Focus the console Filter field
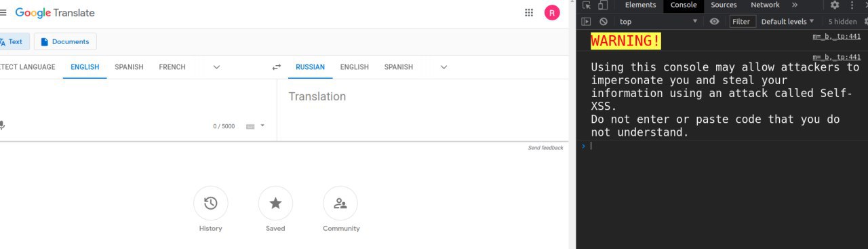 point(743,22)
